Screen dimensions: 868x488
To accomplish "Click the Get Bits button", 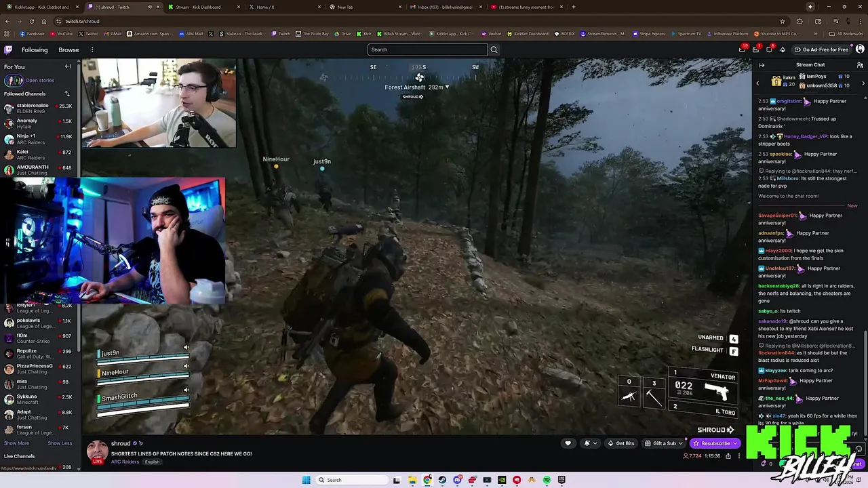I will point(621,443).
